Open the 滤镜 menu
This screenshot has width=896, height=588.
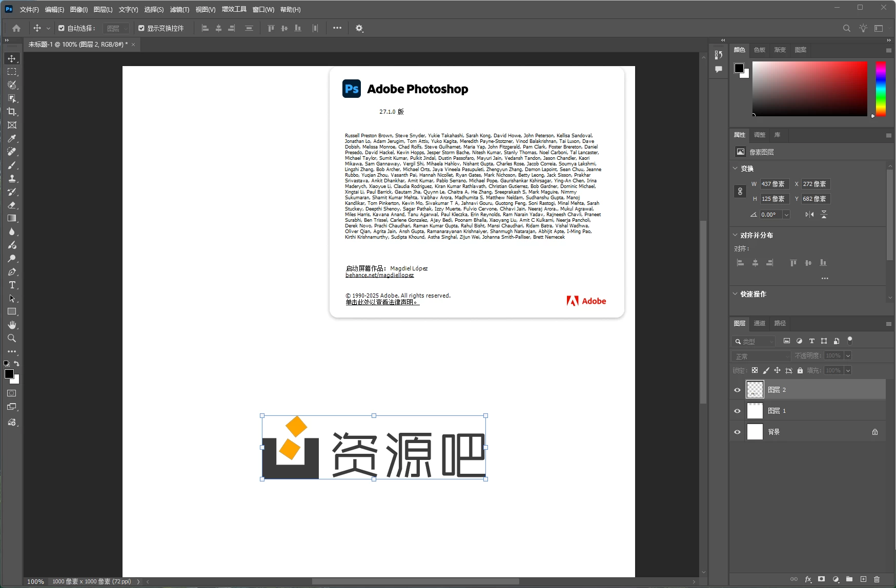[179, 9]
